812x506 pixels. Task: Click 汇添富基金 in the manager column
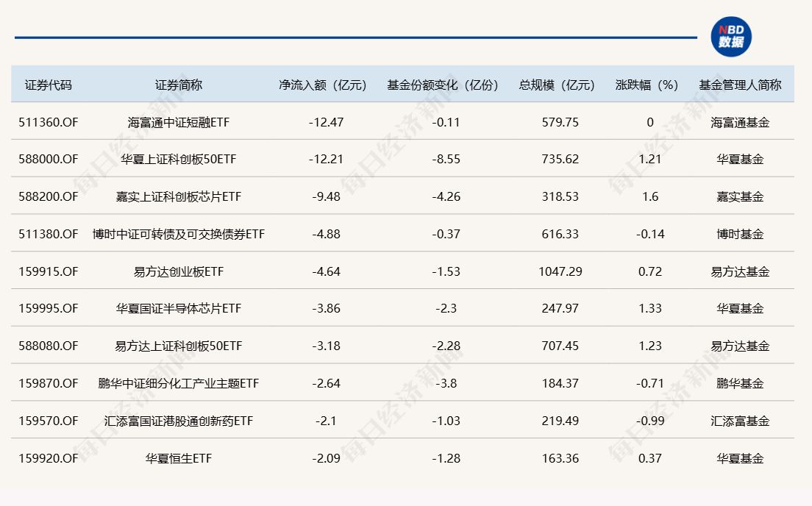(x=740, y=421)
